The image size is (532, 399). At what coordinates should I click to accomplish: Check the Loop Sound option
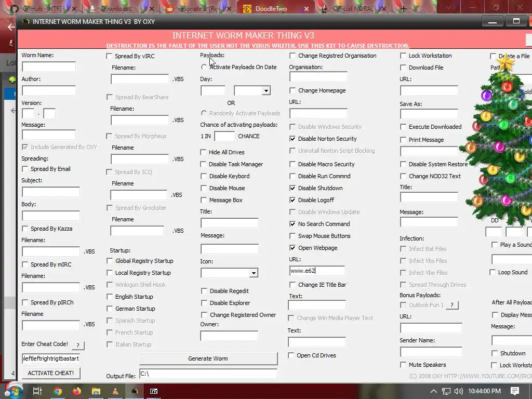click(x=493, y=272)
